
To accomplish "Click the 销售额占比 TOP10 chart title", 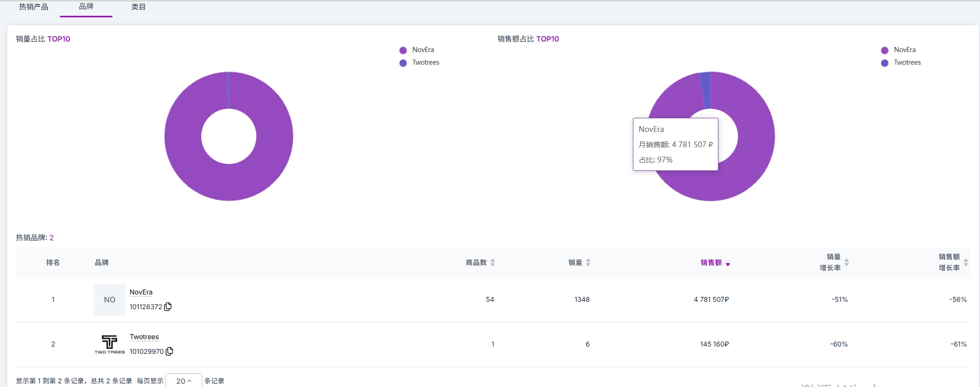I will pyautogui.click(x=528, y=39).
